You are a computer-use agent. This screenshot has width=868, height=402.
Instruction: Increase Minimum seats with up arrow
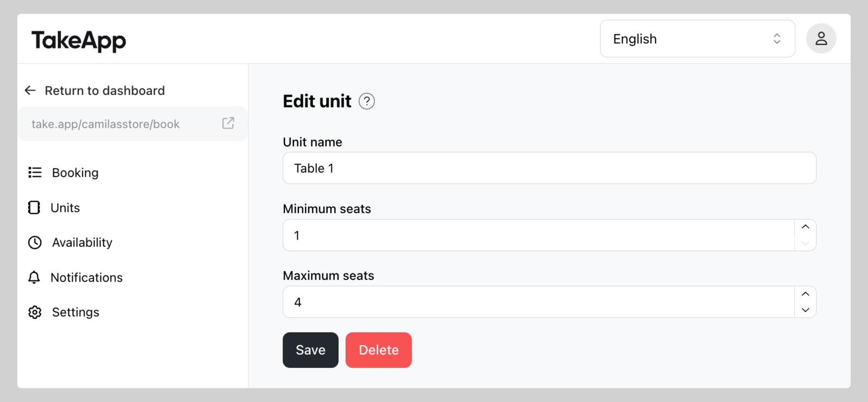[805, 227]
